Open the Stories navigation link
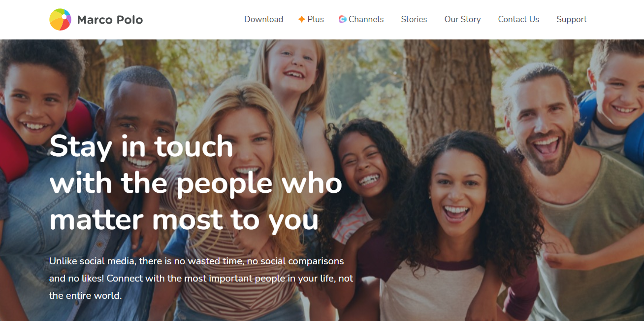Image resolution: width=644 pixels, height=321 pixels. click(414, 19)
